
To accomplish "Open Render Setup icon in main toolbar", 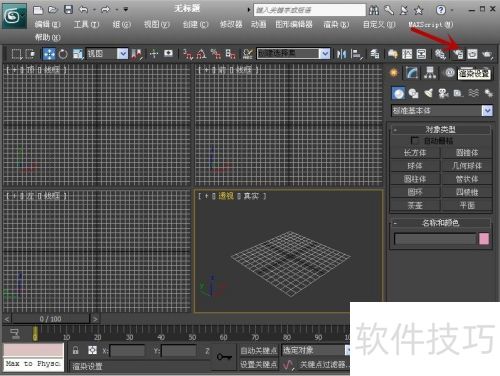I will tap(458, 54).
